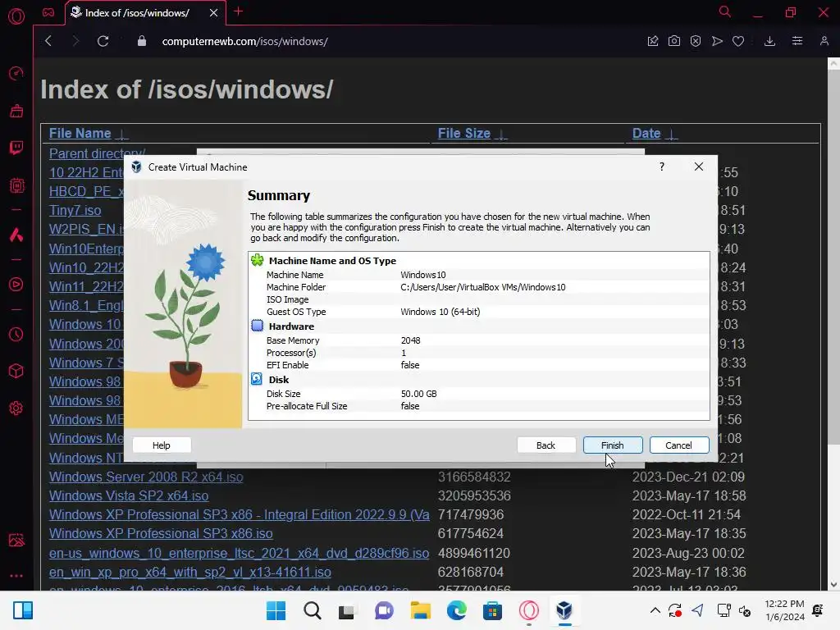
Task: Click the padlock site security icon
Action: tap(141, 41)
